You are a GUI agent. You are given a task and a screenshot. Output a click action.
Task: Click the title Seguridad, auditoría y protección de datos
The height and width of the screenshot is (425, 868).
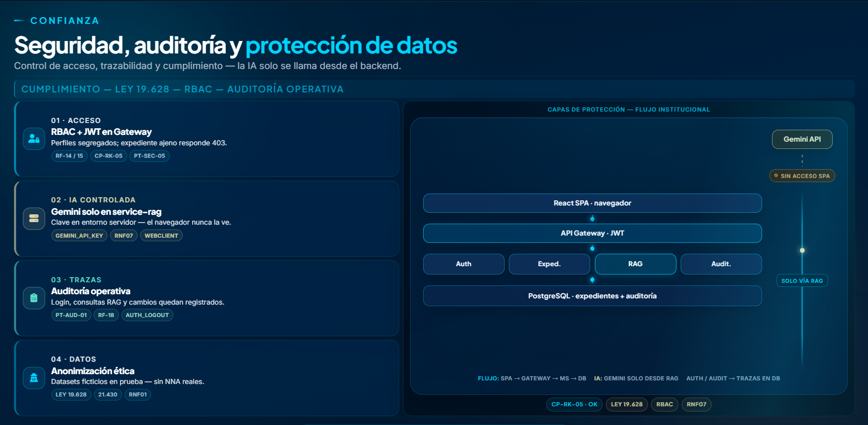click(x=236, y=45)
